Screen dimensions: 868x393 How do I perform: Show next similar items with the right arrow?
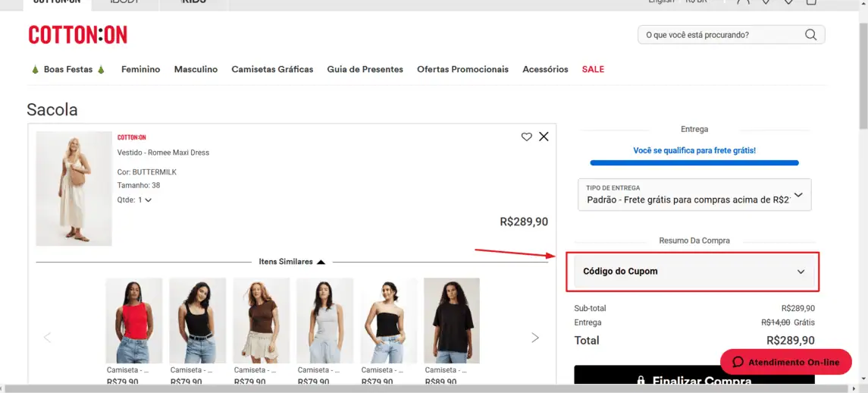(535, 338)
